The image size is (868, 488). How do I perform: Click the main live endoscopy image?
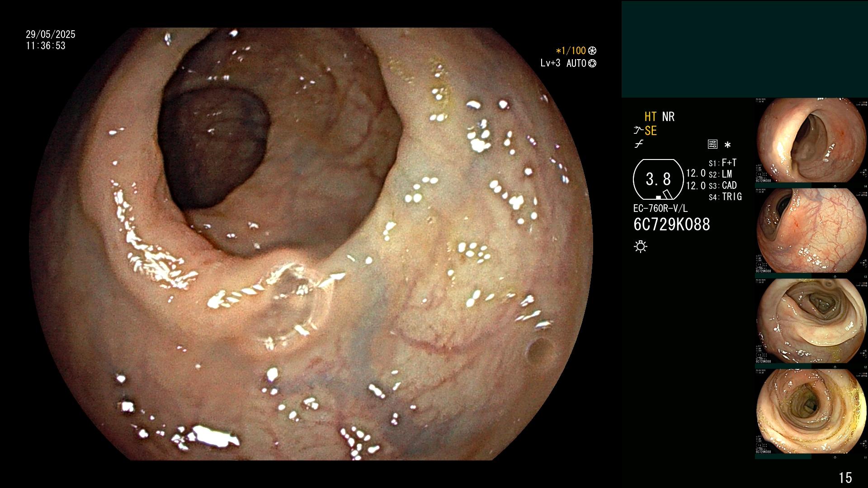click(x=311, y=244)
